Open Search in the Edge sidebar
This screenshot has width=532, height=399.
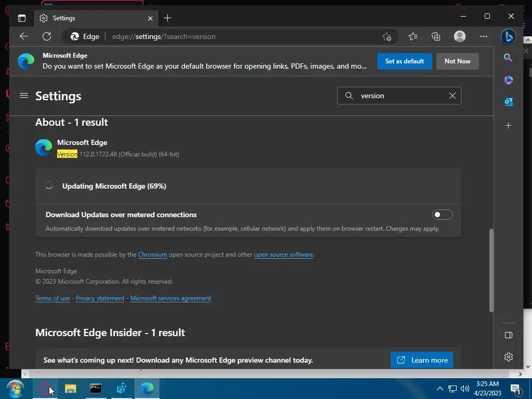(x=508, y=58)
